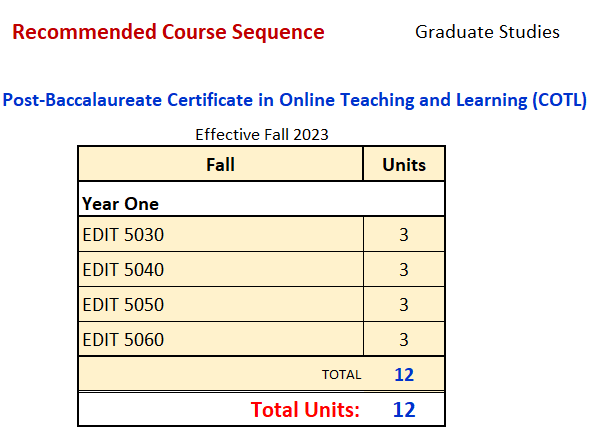Click the Year One row label

tap(121, 204)
